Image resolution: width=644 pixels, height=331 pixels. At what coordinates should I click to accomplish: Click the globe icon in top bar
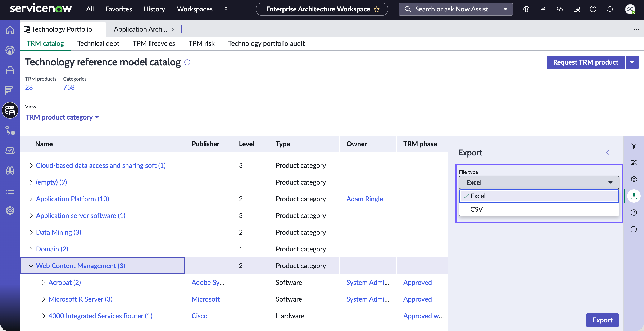point(526,9)
